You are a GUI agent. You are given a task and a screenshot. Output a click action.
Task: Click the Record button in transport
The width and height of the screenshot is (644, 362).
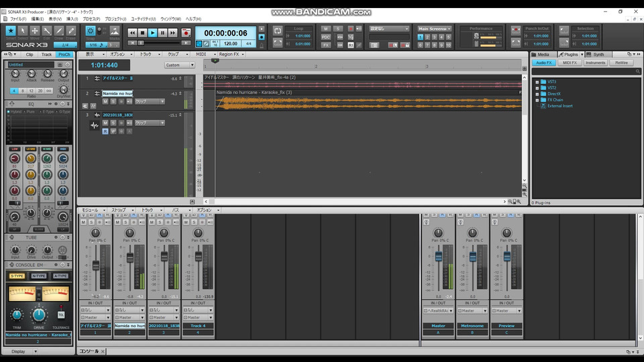pos(186,33)
